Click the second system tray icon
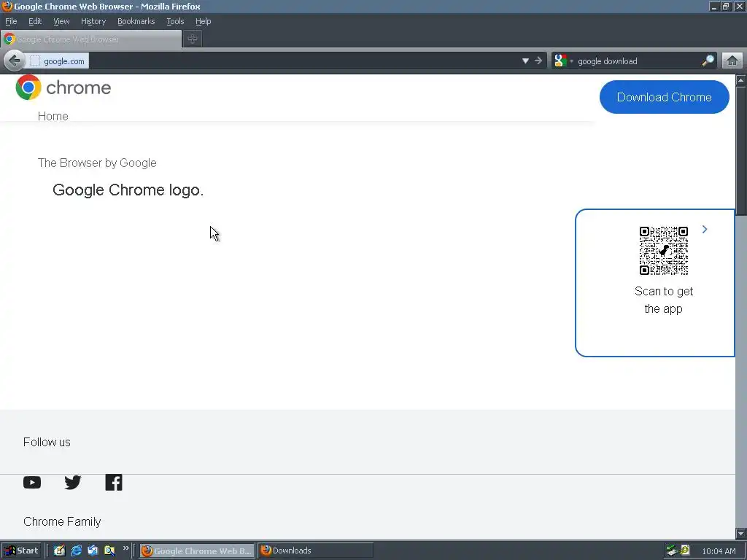This screenshot has height=560, width=747. pos(685,550)
